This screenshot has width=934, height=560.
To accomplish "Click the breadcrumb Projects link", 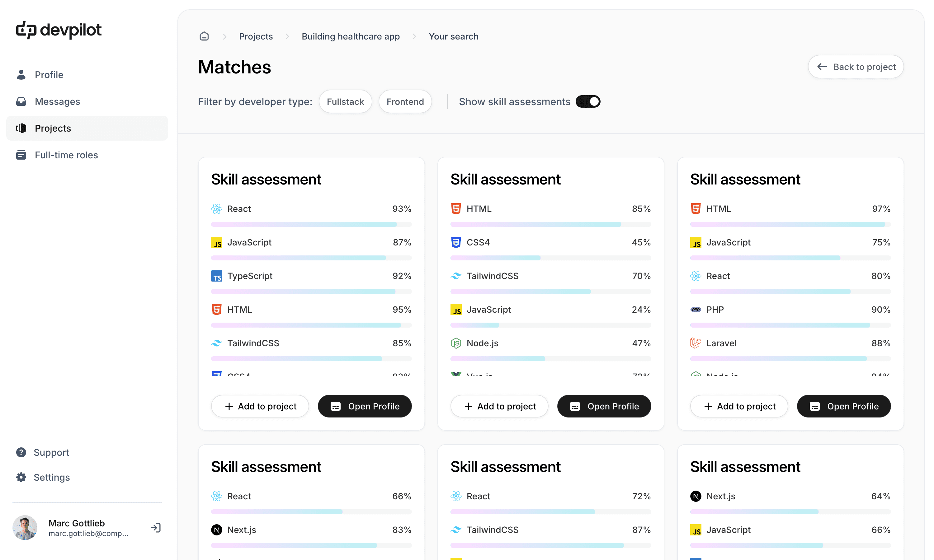I will pos(256,36).
